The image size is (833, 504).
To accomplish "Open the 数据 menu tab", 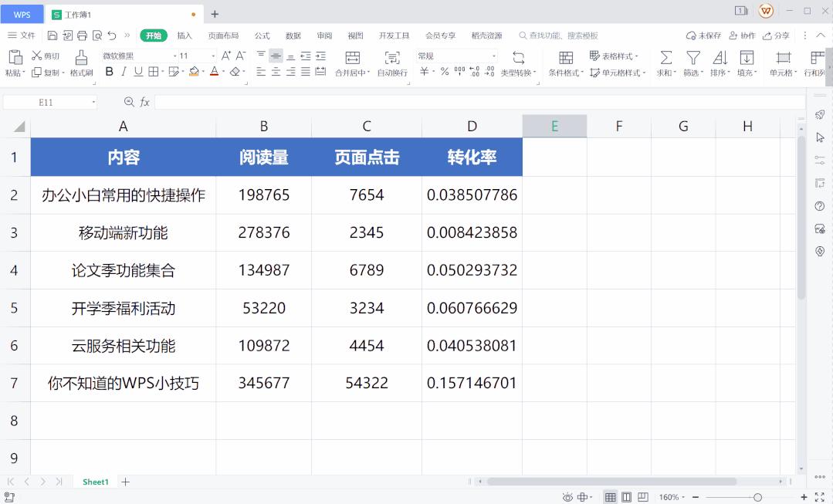I will tap(294, 35).
